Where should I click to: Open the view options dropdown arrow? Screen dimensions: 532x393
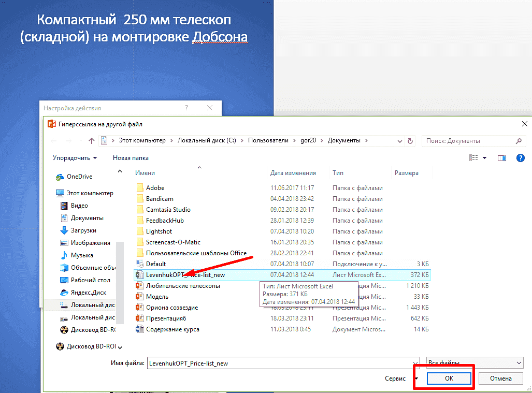(x=484, y=158)
